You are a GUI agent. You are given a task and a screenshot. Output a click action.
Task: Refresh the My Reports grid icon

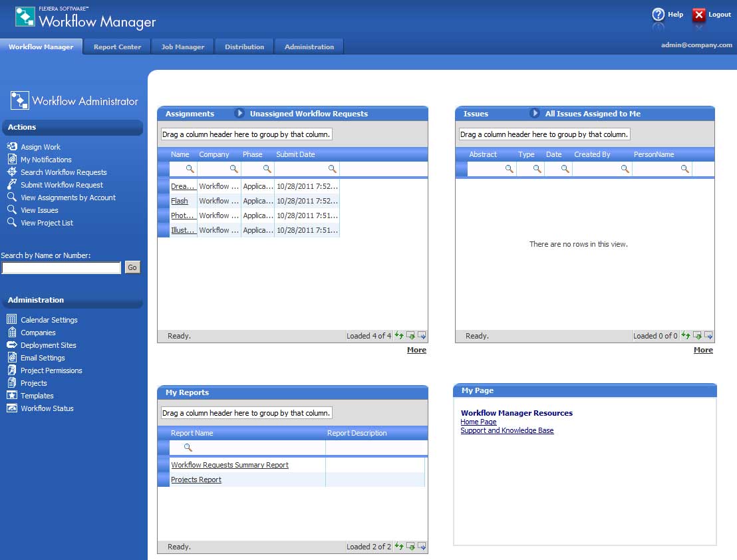coord(399,547)
